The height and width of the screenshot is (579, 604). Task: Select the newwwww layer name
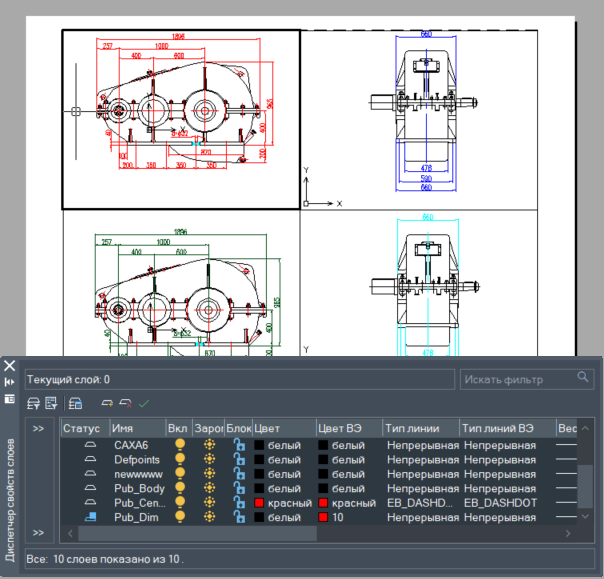pyautogui.click(x=137, y=474)
